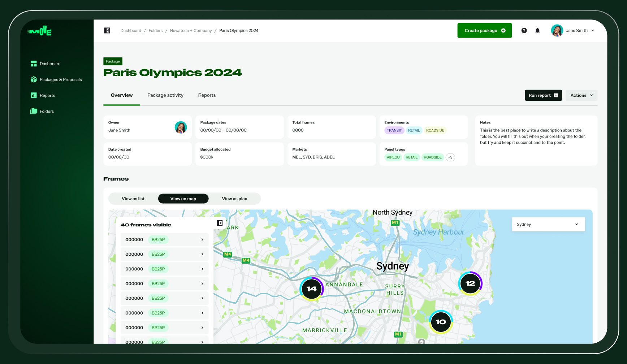The height and width of the screenshot is (364, 627).
Task: Open the Jane Smith account menu
Action: pyautogui.click(x=573, y=31)
